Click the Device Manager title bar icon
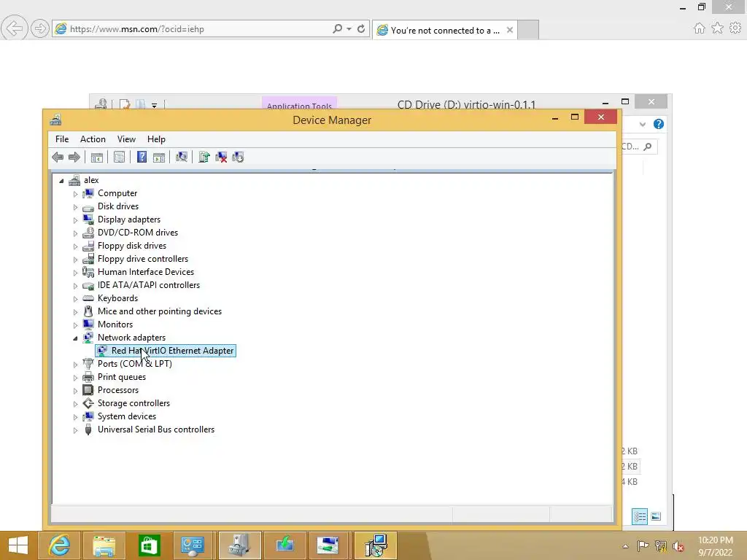 [x=55, y=120]
